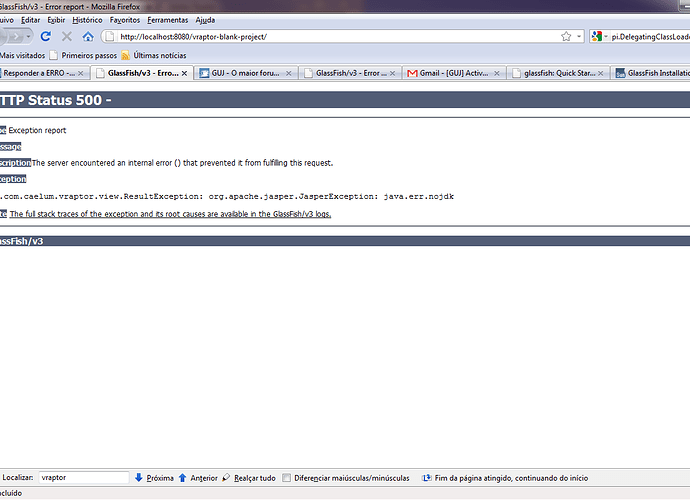This screenshot has width=690, height=500.
Task: Click the GlassFish Installation tab favicon
Action: click(620, 73)
